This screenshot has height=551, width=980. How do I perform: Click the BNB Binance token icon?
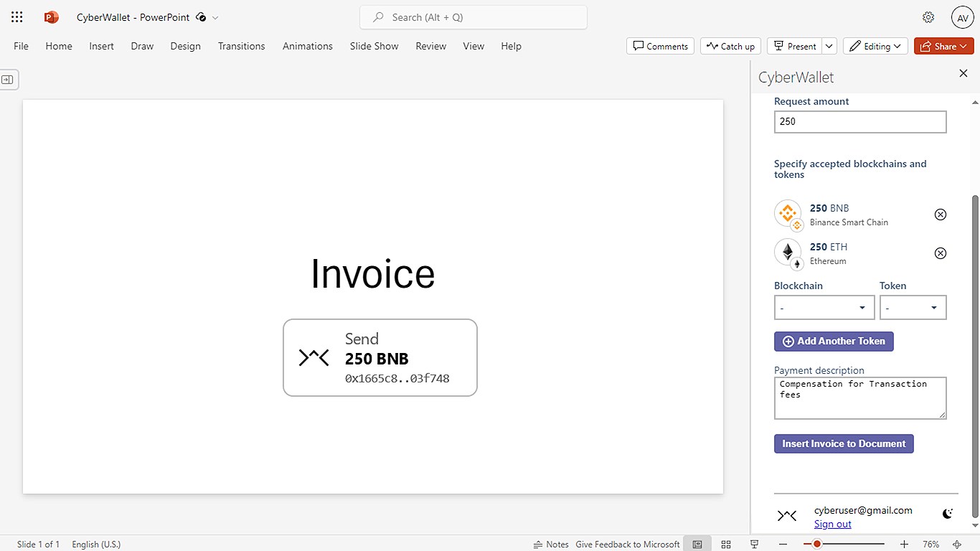(x=788, y=214)
